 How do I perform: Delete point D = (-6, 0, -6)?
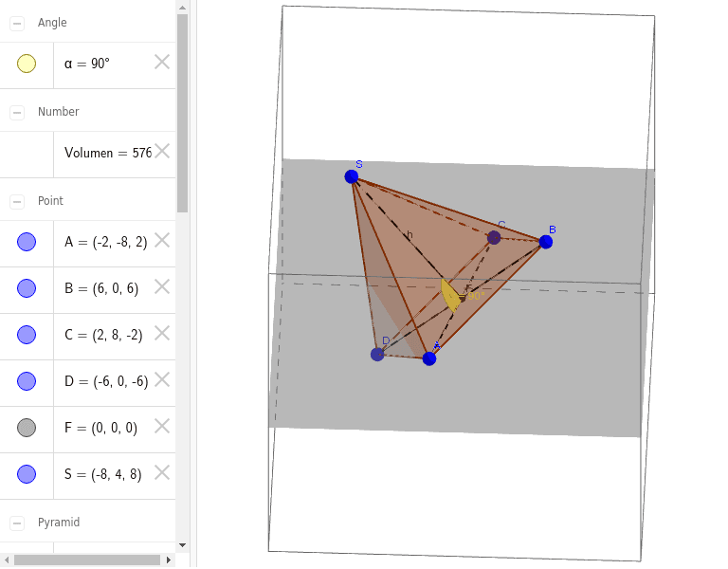click(162, 379)
